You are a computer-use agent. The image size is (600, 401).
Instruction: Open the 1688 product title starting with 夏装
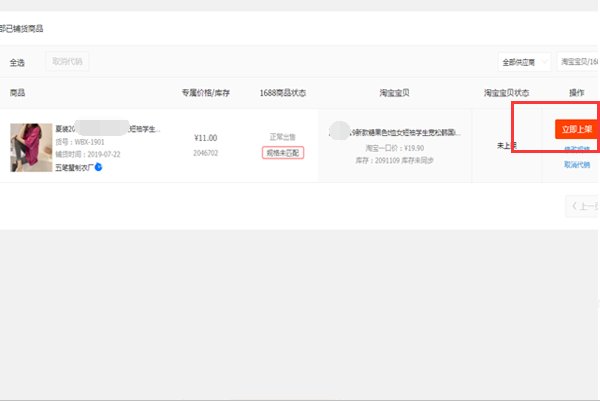pyautogui.click(x=108, y=129)
